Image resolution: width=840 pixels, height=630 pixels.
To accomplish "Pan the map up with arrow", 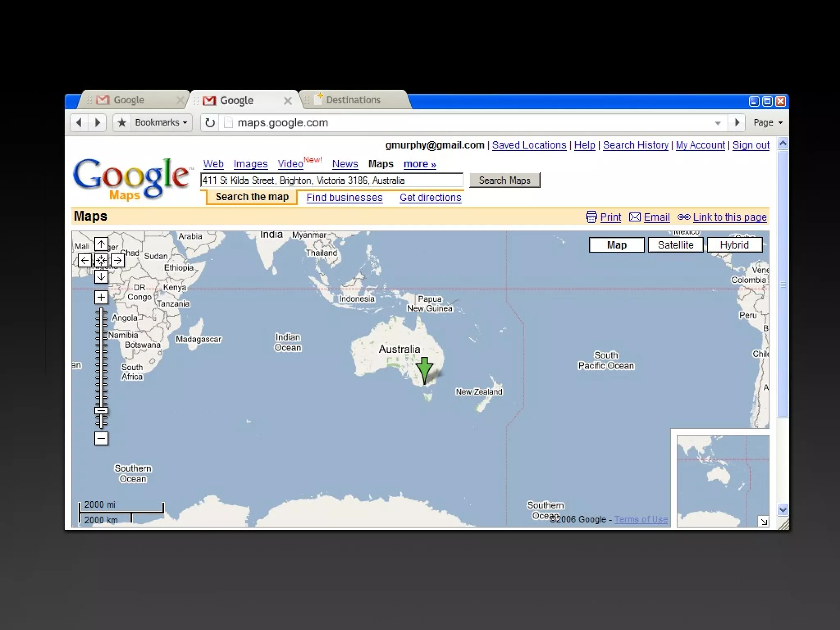I will point(101,244).
